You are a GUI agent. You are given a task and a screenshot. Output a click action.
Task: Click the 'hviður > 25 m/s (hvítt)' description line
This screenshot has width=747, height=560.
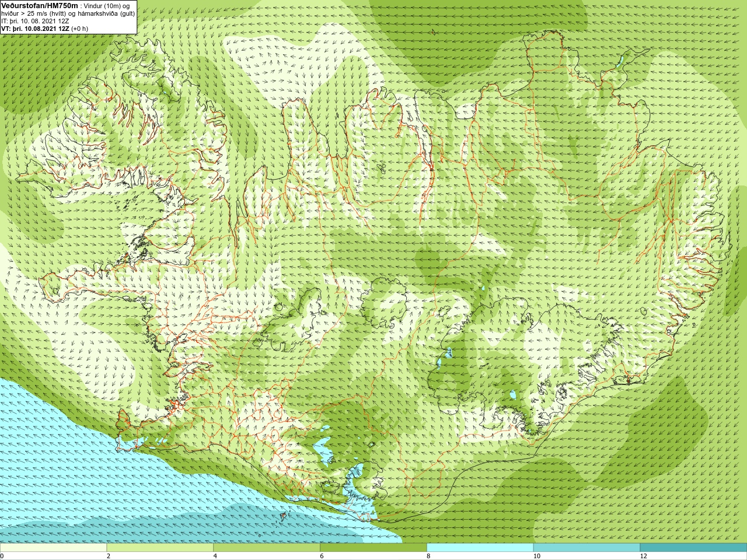pos(68,13)
